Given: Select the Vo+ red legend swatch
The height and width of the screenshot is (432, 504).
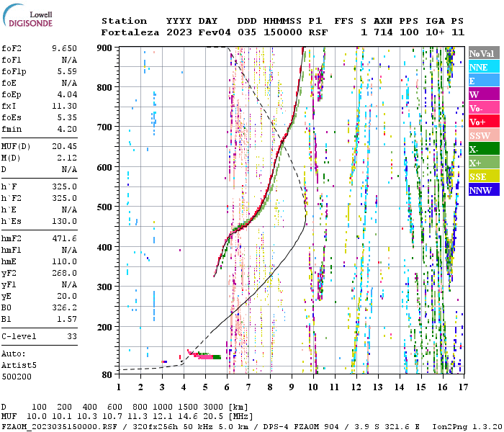Looking at the screenshot, I should [484, 122].
